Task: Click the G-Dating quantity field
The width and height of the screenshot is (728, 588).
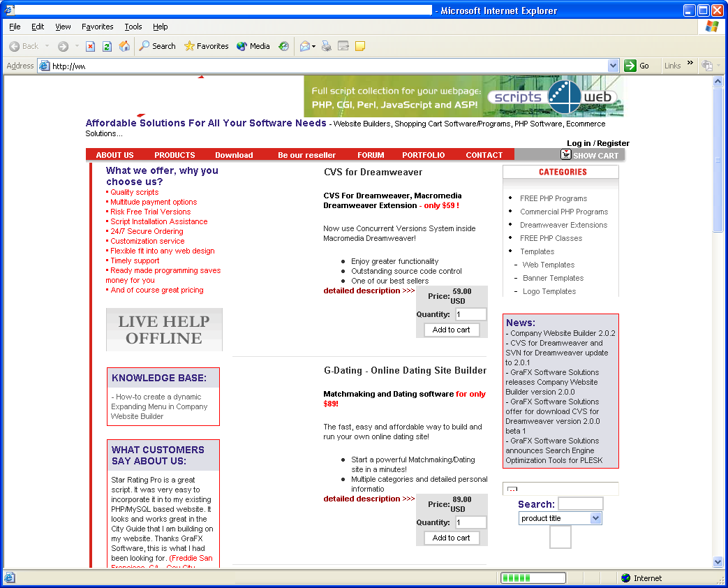Action: point(470,522)
